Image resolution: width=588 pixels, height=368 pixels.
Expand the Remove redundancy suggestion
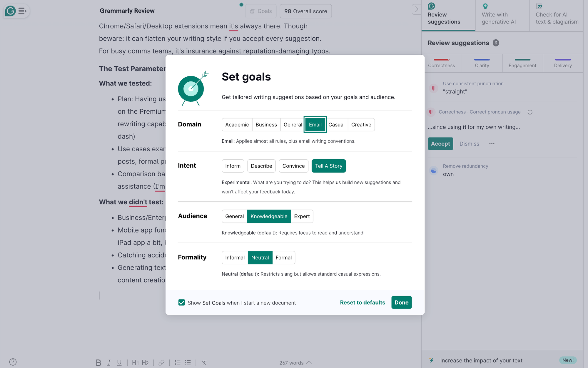pyautogui.click(x=502, y=170)
